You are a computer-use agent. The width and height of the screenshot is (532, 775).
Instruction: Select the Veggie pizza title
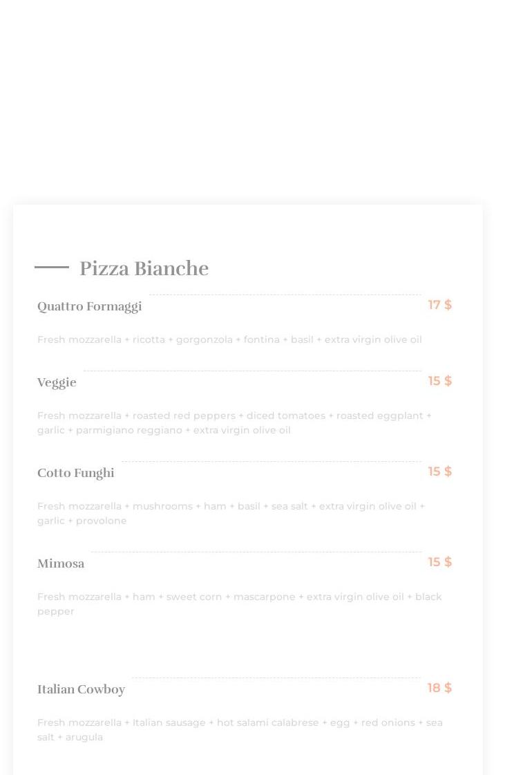click(57, 382)
